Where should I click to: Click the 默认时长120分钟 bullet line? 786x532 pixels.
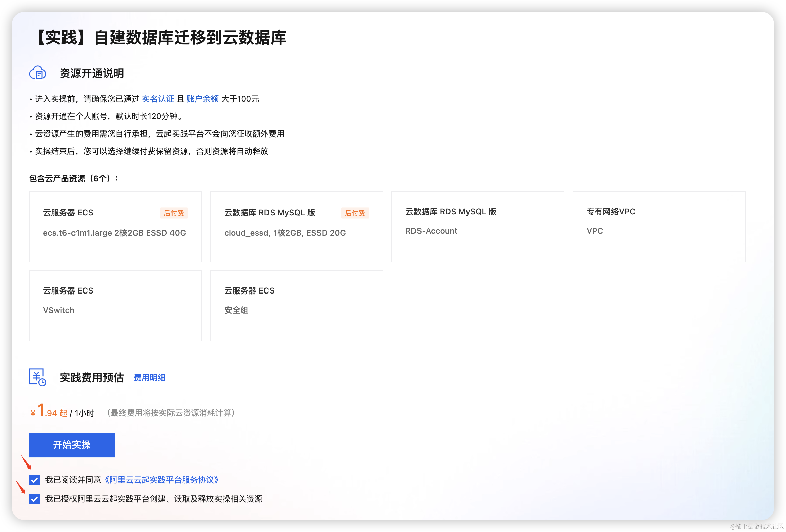(x=107, y=116)
